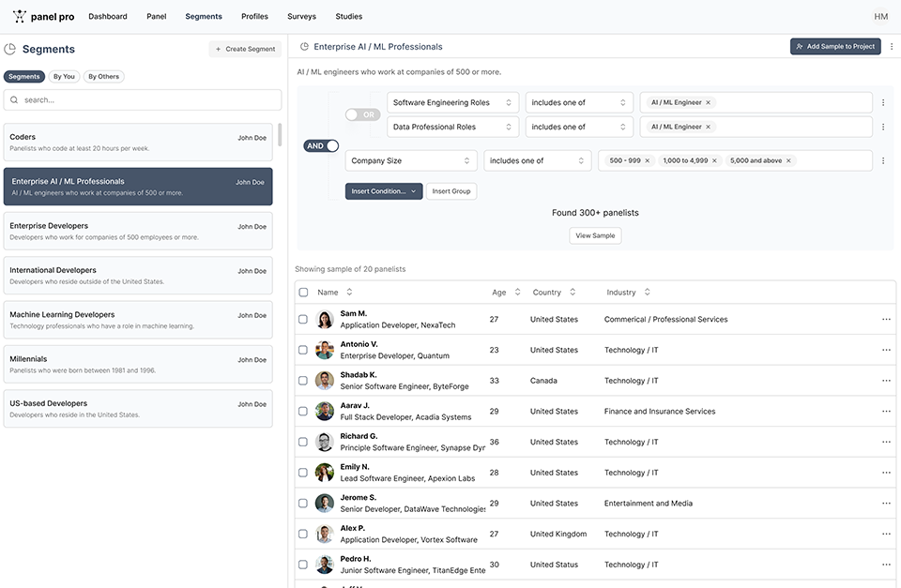Switch to the Surveys section
901x588 pixels.
click(x=301, y=16)
